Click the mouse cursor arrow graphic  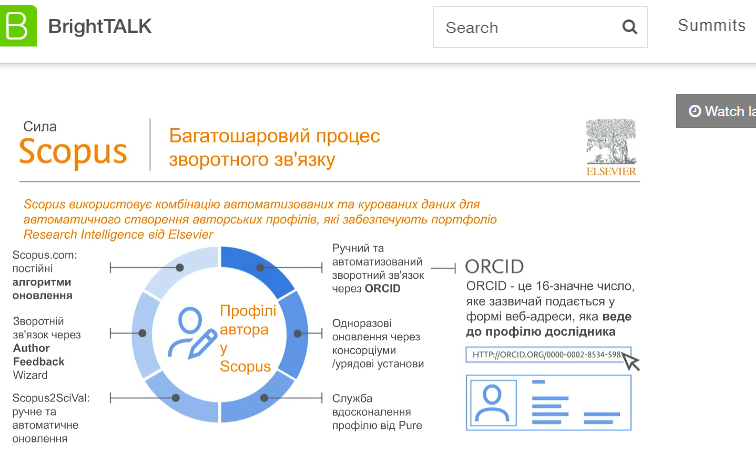click(630, 360)
